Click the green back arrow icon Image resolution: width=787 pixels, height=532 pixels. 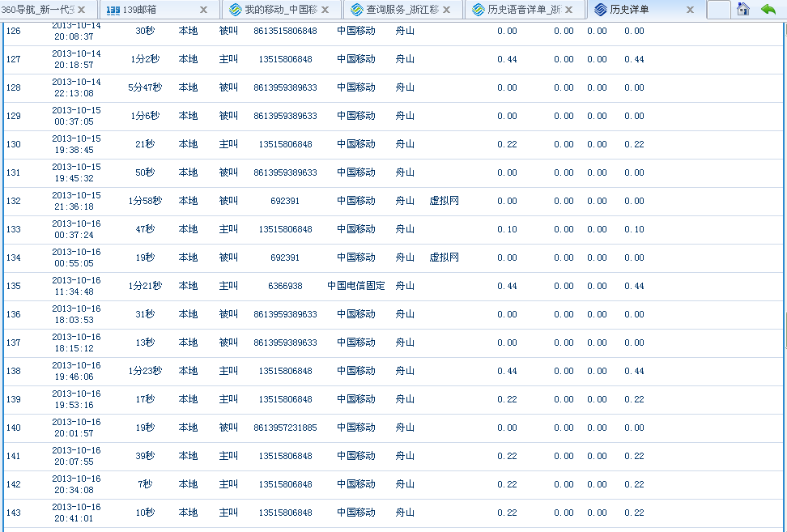coord(768,9)
